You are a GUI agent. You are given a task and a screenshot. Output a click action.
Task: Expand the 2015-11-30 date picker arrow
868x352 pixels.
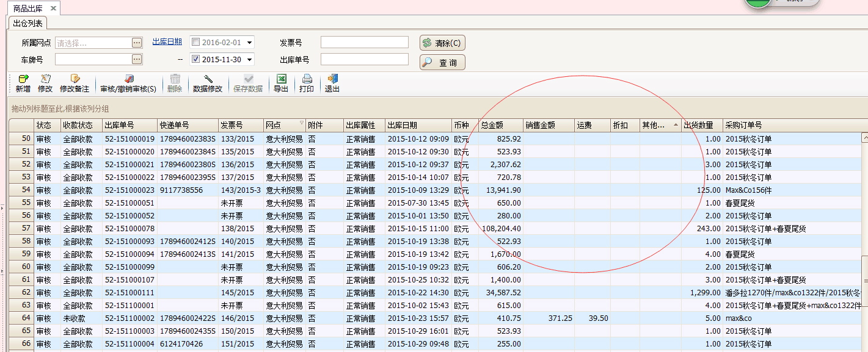[x=250, y=60]
